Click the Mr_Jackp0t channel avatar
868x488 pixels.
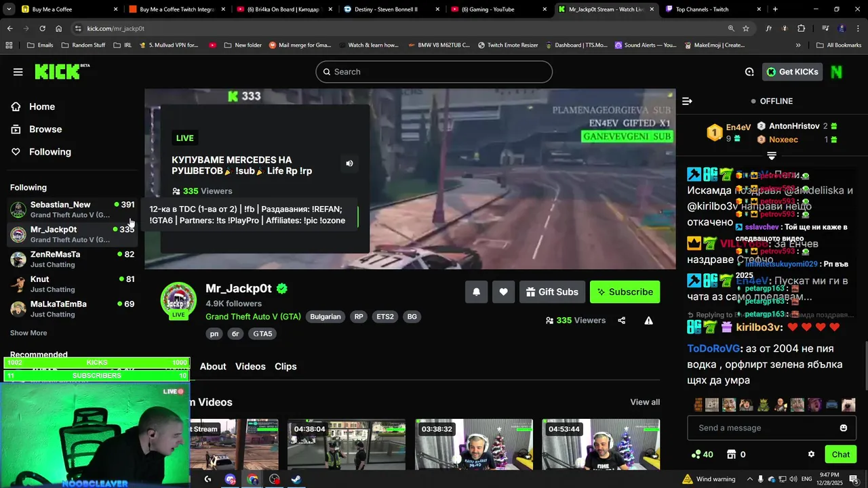[x=178, y=300]
